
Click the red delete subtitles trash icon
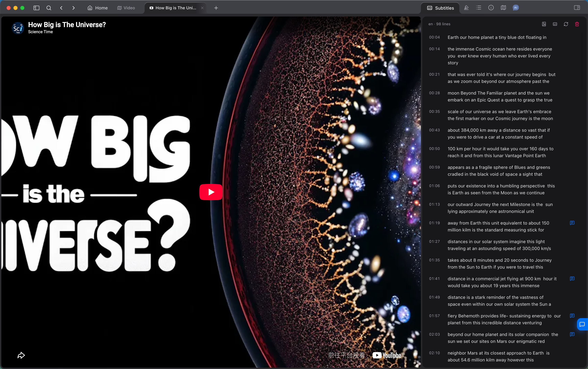(577, 24)
